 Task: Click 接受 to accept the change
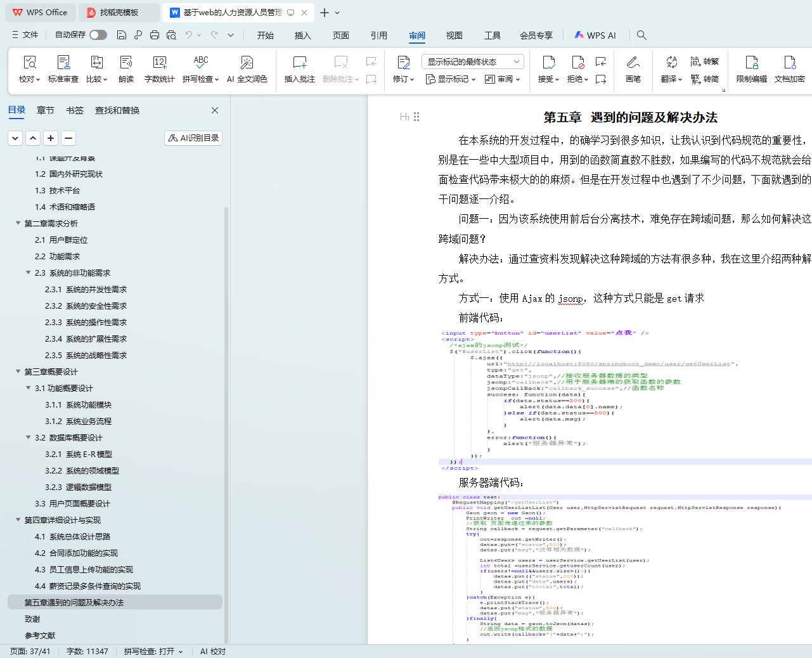(x=549, y=69)
